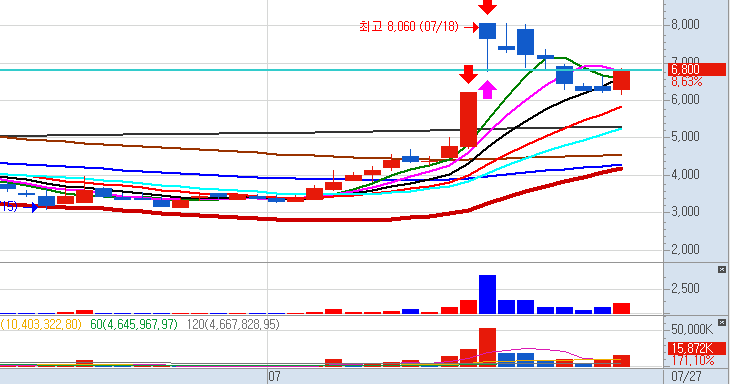Click the tallest red trading-value bar
730x384 pixels.
coord(487,347)
